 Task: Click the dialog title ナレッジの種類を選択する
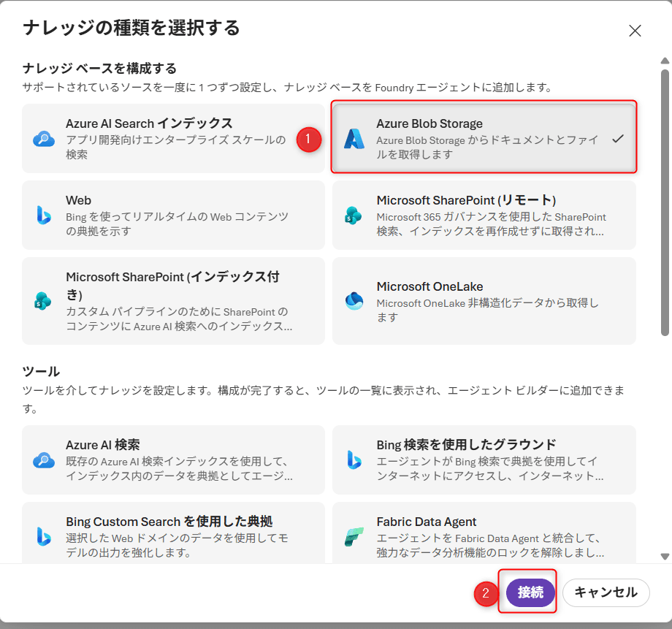[x=131, y=28]
